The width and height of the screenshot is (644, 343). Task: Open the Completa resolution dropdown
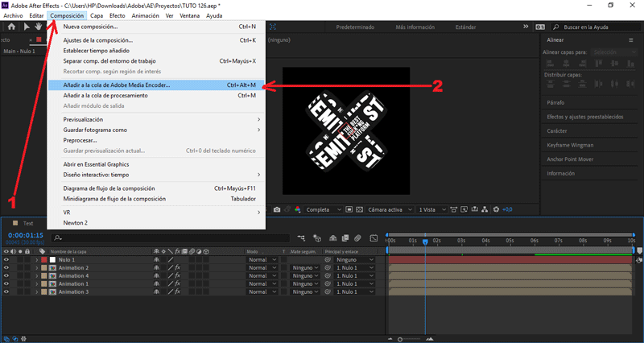point(324,209)
